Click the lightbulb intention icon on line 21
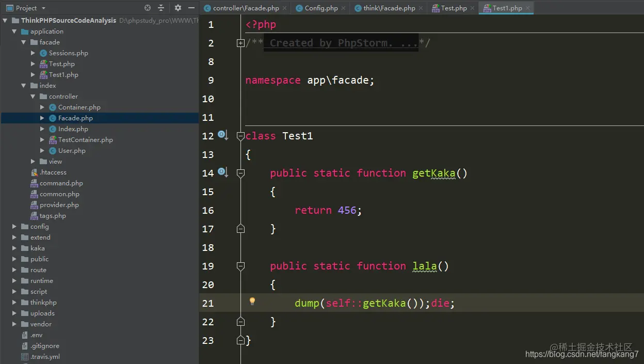Screen dimensions: 644x364 [x=252, y=302]
